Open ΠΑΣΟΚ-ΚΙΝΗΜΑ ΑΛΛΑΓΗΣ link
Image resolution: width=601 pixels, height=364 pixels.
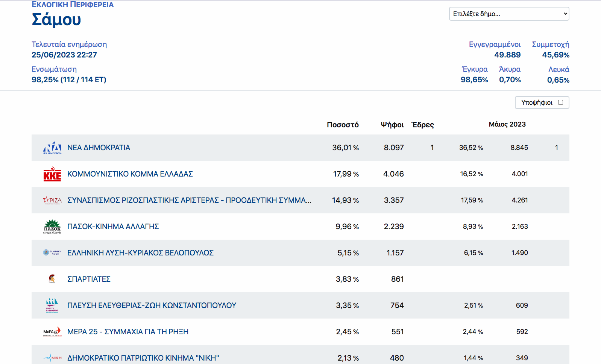point(113,227)
